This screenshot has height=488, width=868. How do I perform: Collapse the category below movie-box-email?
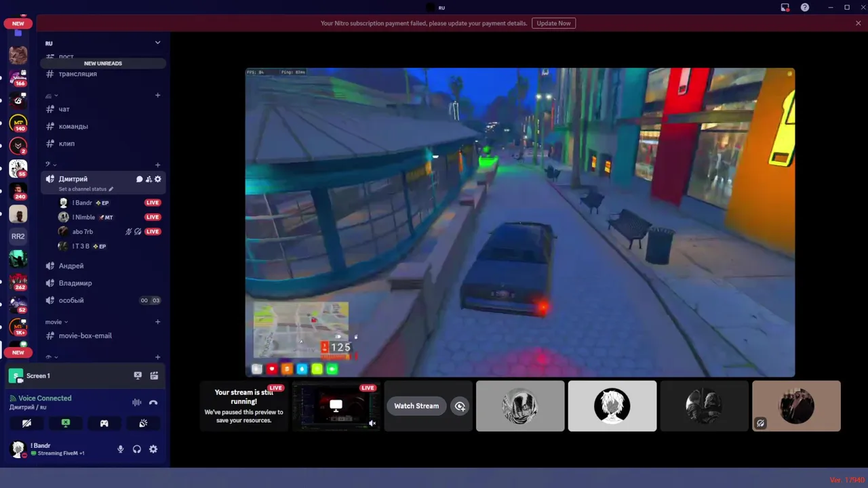51,357
